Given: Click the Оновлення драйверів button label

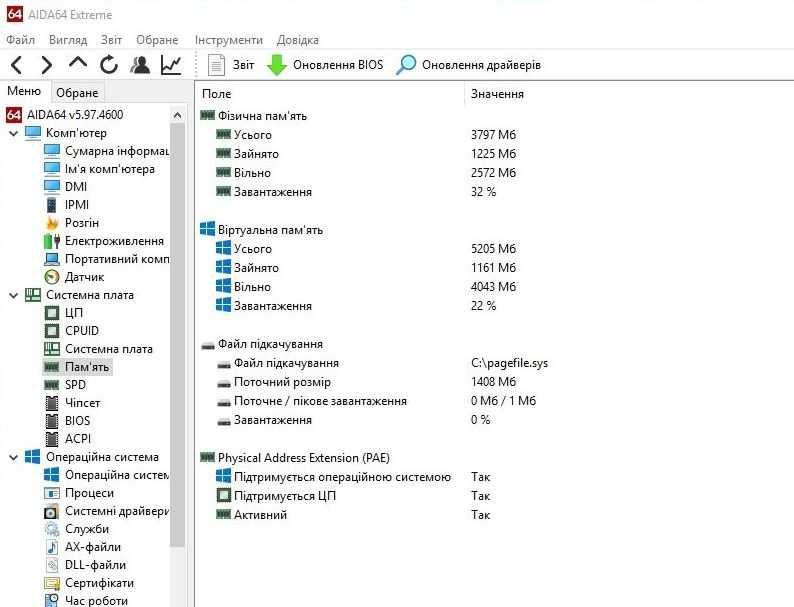Looking at the screenshot, I should [x=481, y=65].
